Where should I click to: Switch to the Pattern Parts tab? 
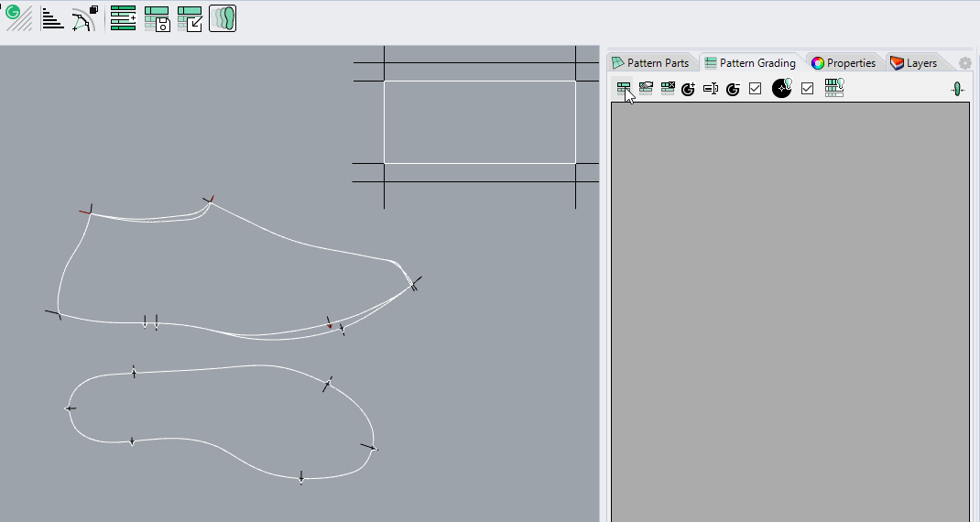click(x=651, y=63)
